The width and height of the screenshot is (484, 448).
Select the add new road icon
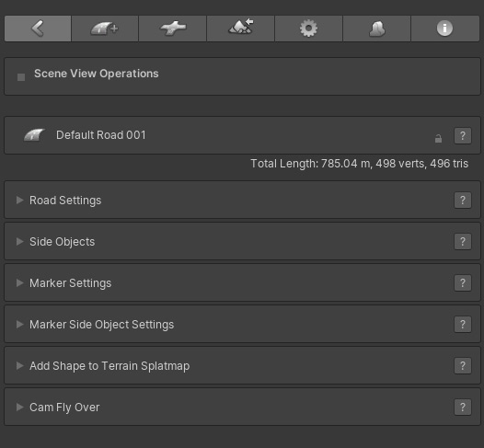tap(105, 29)
